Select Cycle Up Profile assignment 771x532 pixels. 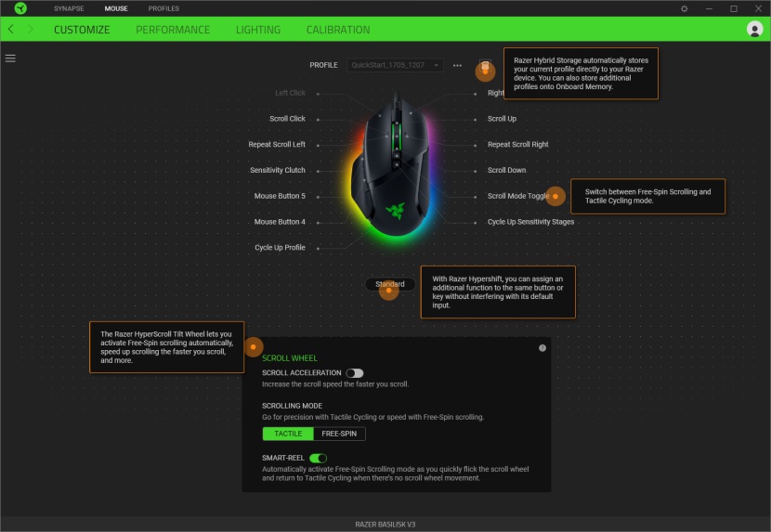click(x=280, y=247)
